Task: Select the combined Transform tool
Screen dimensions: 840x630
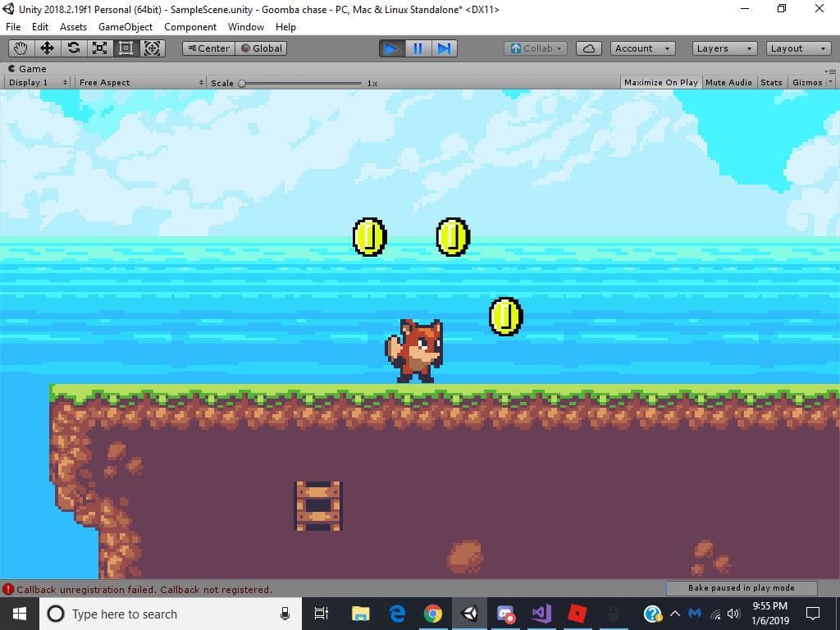Action: [x=152, y=48]
